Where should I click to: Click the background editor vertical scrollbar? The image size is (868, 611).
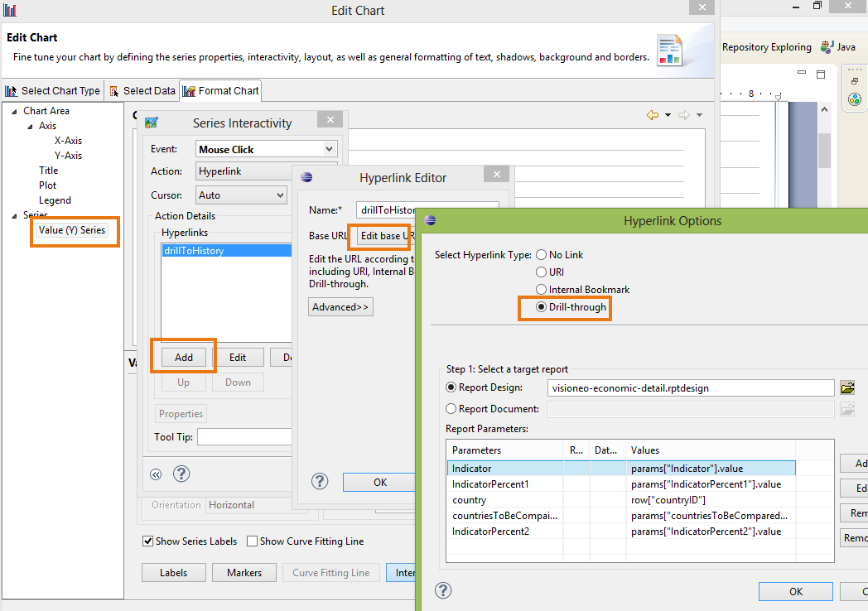point(824,150)
